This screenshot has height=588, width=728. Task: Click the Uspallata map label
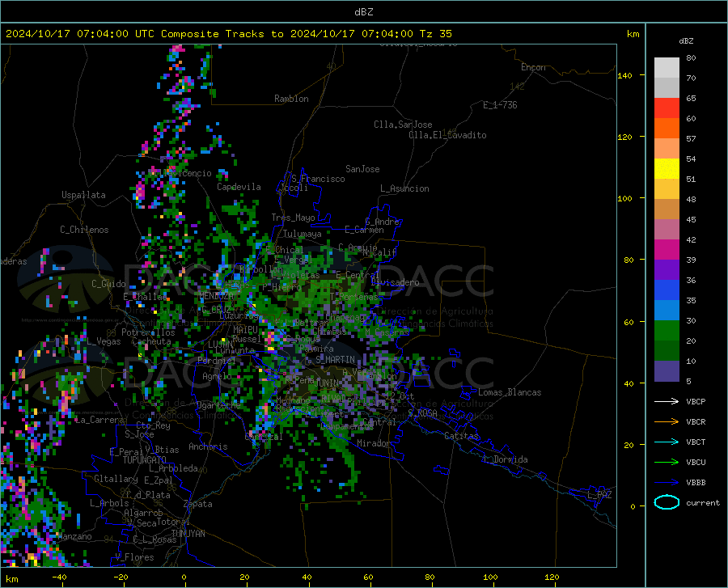[83, 195]
